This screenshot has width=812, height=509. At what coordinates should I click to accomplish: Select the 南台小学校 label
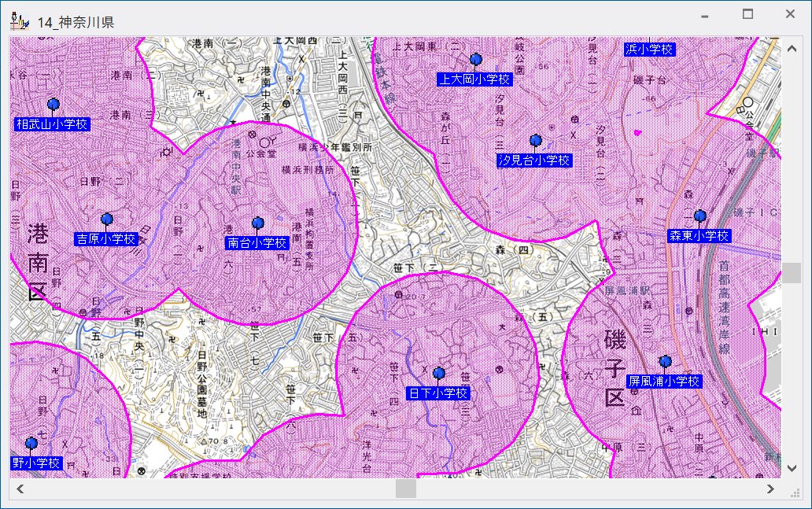[x=257, y=243]
